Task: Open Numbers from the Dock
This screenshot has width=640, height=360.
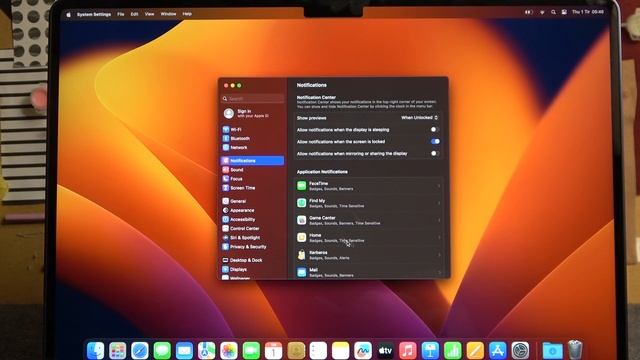Action: point(452,350)
